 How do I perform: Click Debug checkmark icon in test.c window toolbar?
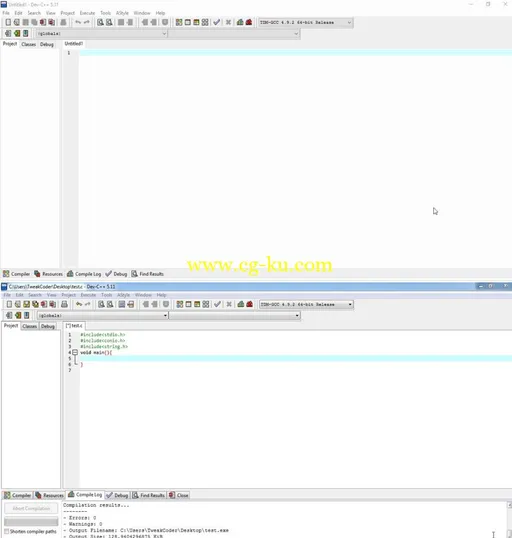pyautogui.click(x=217, y=304)
